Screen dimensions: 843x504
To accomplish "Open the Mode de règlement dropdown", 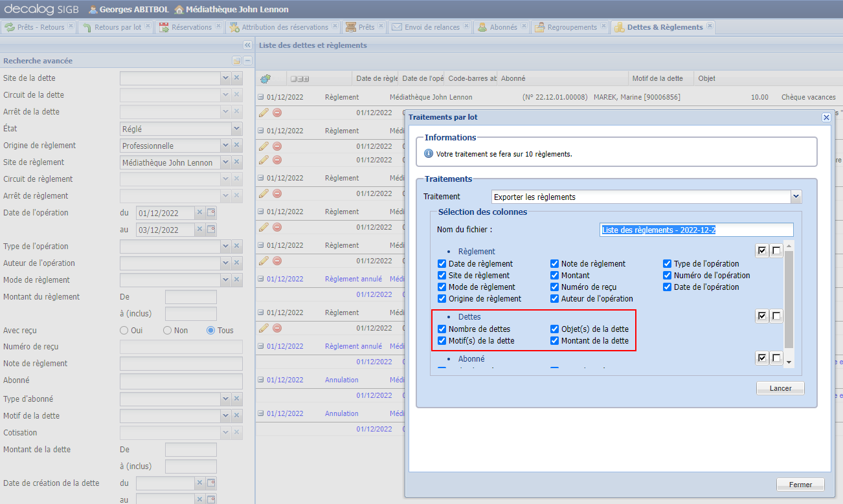I will click(x=225, y=280).
